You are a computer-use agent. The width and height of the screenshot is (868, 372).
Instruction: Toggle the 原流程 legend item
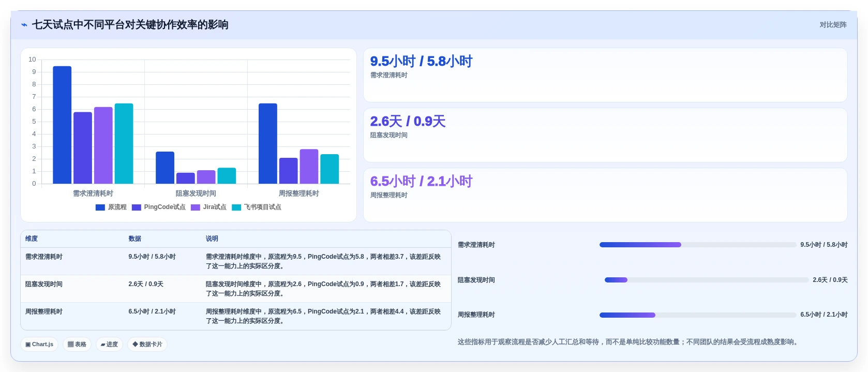click(x=111, y=207)
